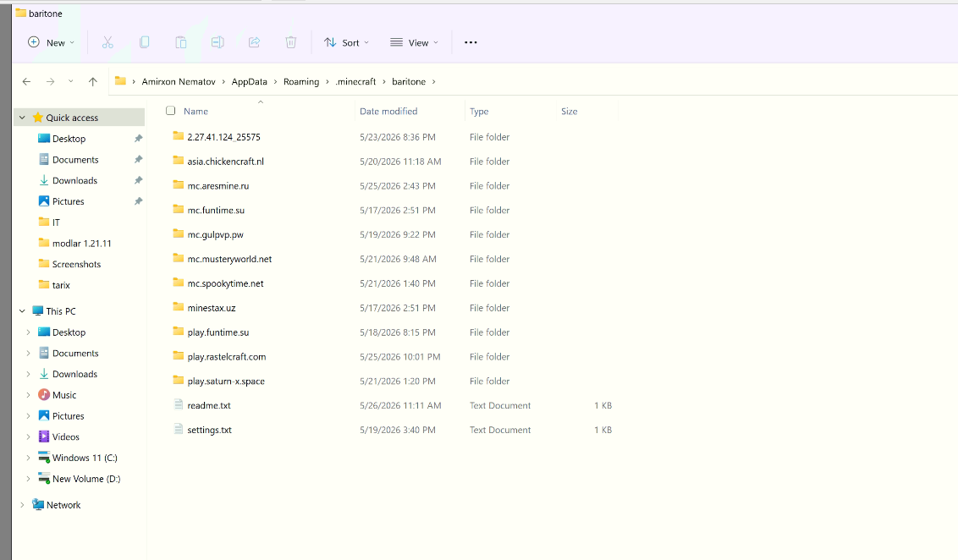Viewport: 958px width, 560px height.
Task: Click the Cut scissors icon in toolbar
Action: 107,42
